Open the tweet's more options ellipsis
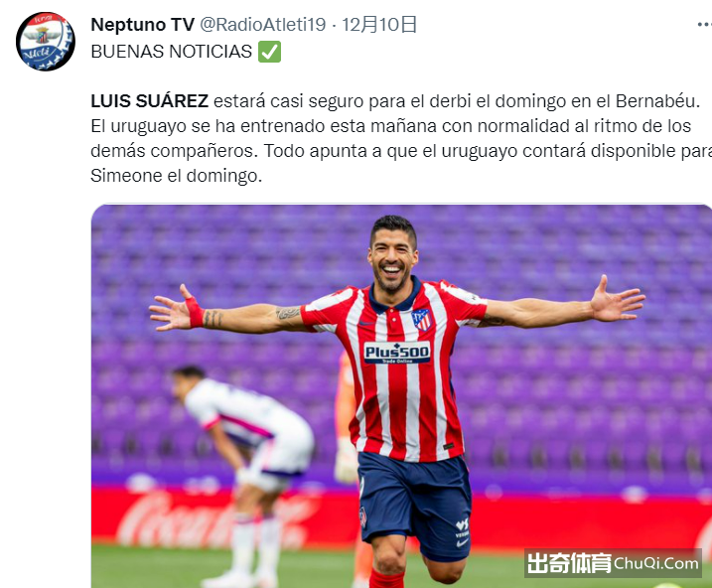The width and height of the screenshot is (712, 588). (705, 25)
